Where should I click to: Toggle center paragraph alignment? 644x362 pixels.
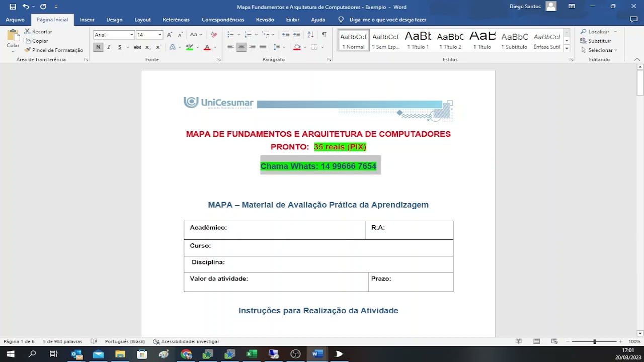242,47
